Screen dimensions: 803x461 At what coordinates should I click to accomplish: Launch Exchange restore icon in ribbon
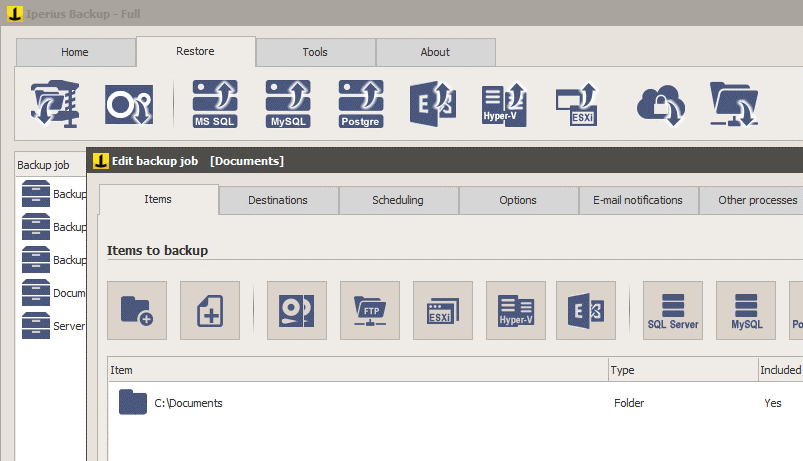click(433, 104)
